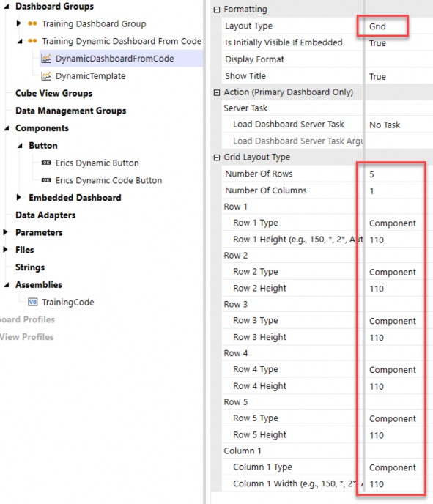Click the DynamicTemplate dashboard icon
Screen dimensions: 433x504
[x=46, y=76]
